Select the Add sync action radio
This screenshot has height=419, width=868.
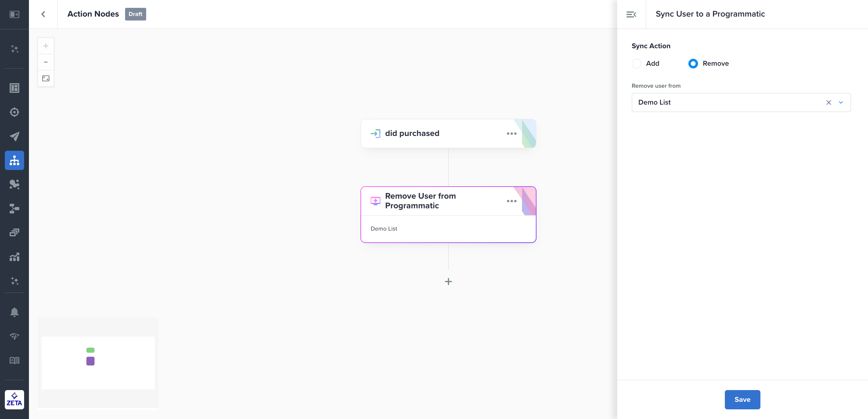point(637,63)
